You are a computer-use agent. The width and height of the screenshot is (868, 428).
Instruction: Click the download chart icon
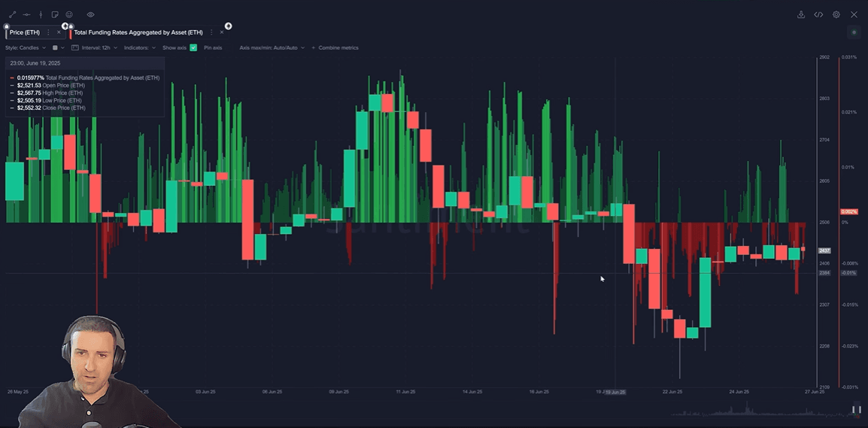pyautogui.click(x=801, y=14)
